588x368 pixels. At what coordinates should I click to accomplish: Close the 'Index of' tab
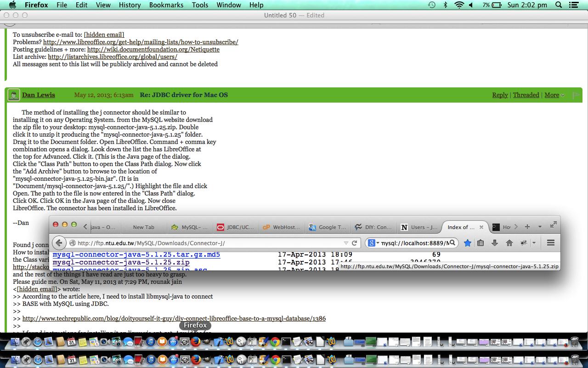(x=481, y=227)
